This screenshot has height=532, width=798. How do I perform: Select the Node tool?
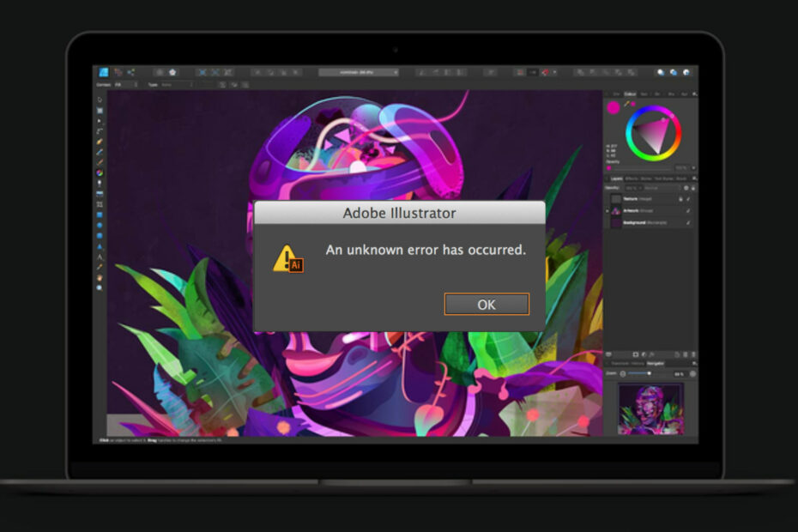point(100,121)
